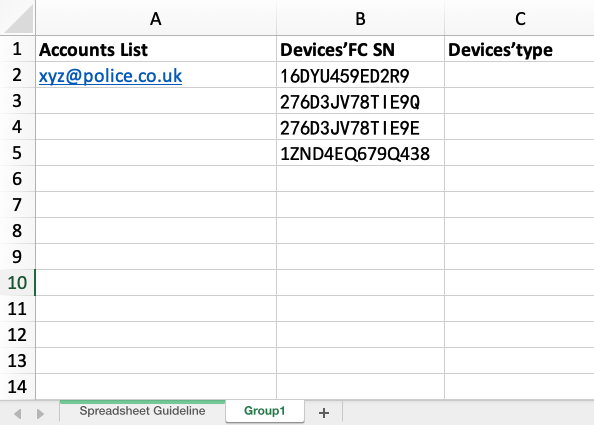Select cell containing 276D3JV78TIE9Q

[360, 101]
